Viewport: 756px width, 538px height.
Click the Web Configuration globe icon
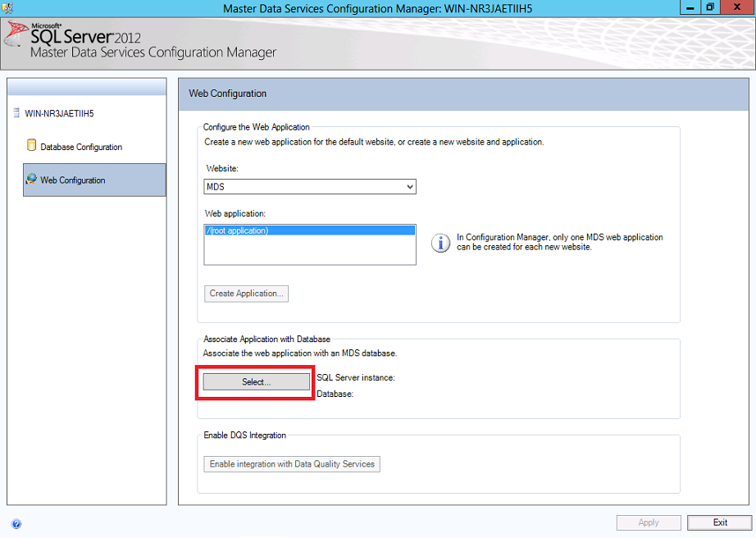tap(31, 180)
